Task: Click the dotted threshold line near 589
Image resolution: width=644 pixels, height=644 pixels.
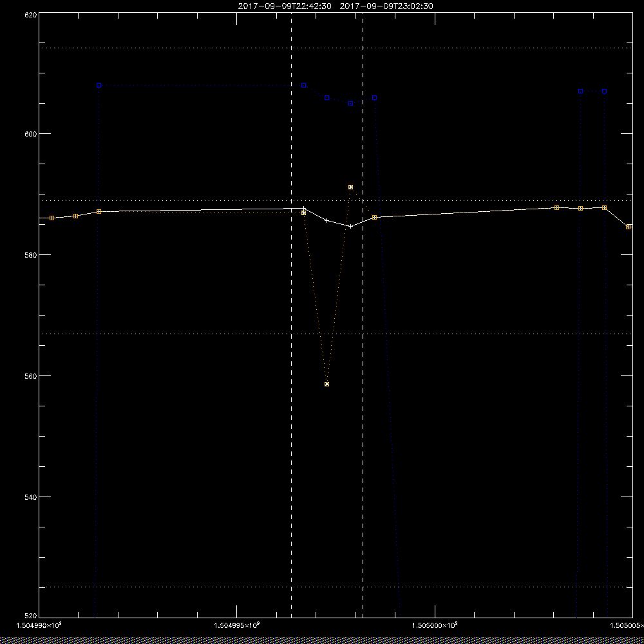Action: point(336,201)
